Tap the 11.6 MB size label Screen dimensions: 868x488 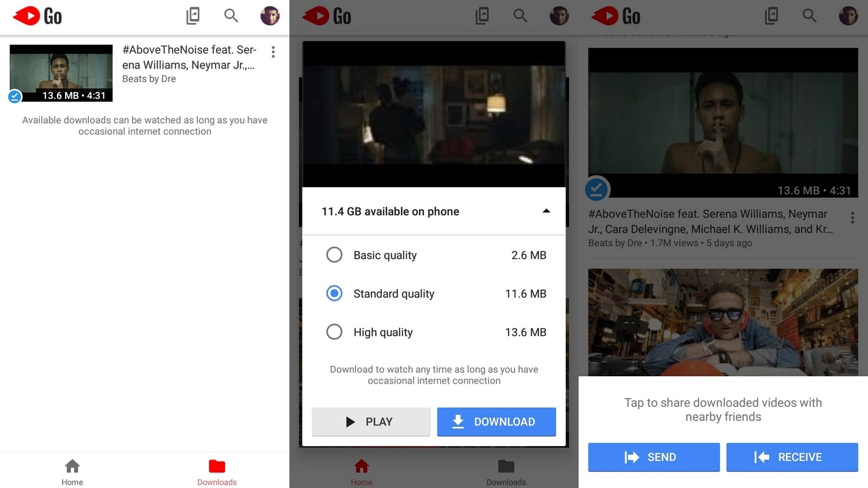pos(526,293)
